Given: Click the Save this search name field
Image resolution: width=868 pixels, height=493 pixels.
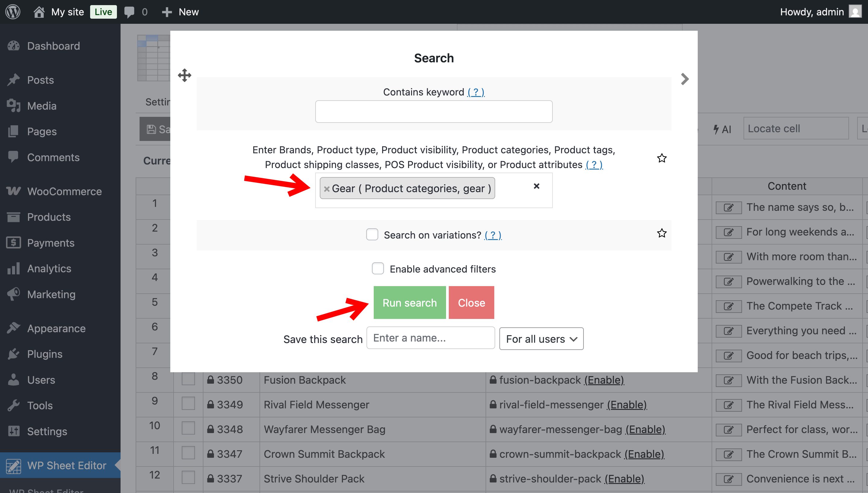Looking at the screenshot, I should 430,338.
